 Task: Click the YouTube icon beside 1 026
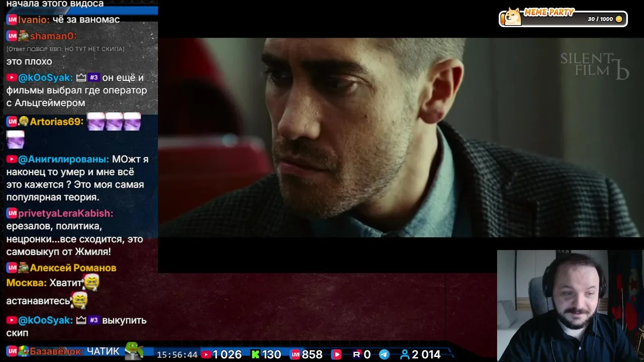coord(206,354)
